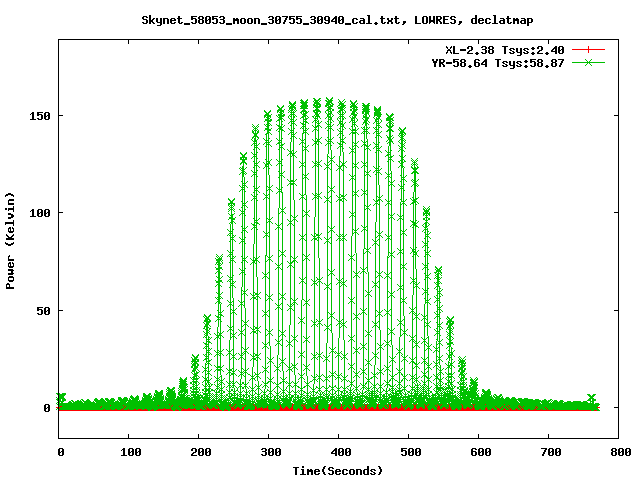The image size is (640, 480).
Task: Click y-axis tick label 0
Action: [x=47, y=408]
